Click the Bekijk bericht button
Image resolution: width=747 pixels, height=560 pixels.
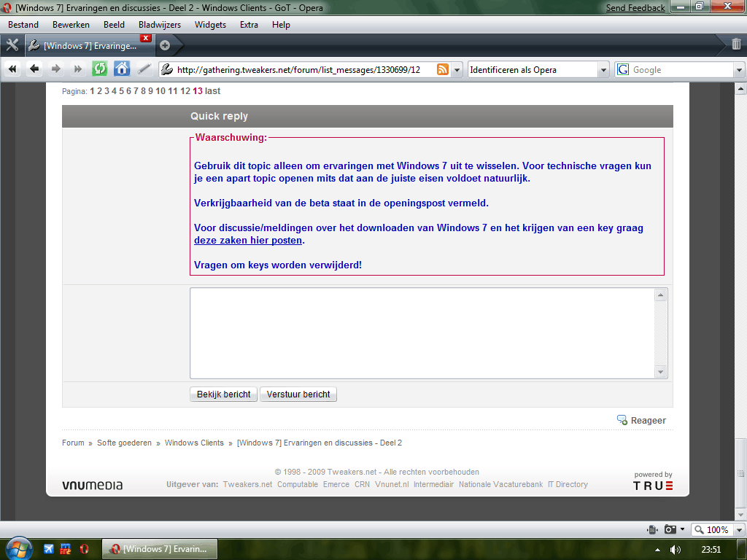pos(223,394)
